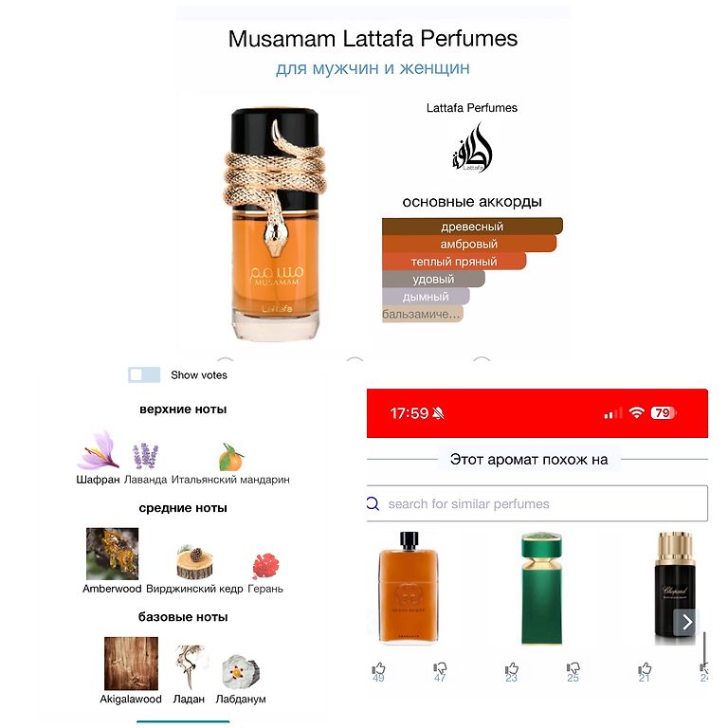Select the Итальянский мандарин note icon
The image size is (728, 728).
tap(230, 457)
